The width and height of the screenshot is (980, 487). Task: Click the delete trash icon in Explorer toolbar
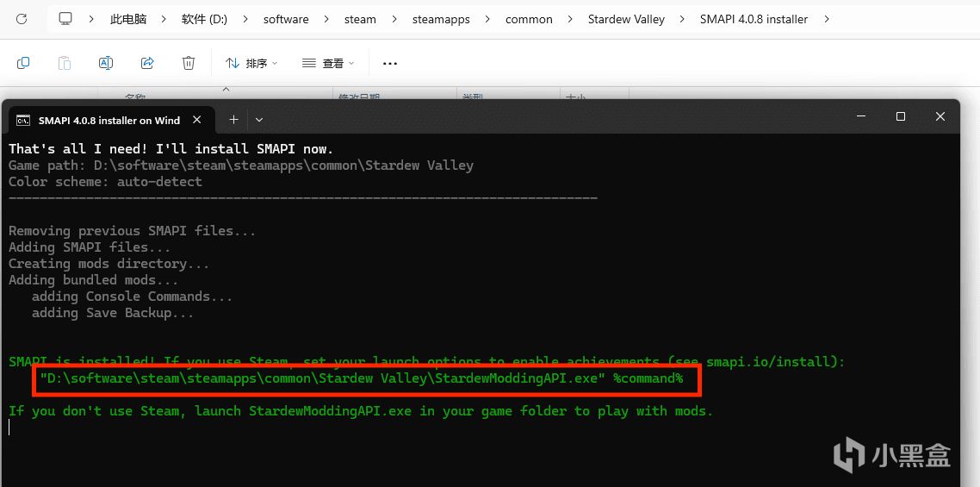(189, 63)
